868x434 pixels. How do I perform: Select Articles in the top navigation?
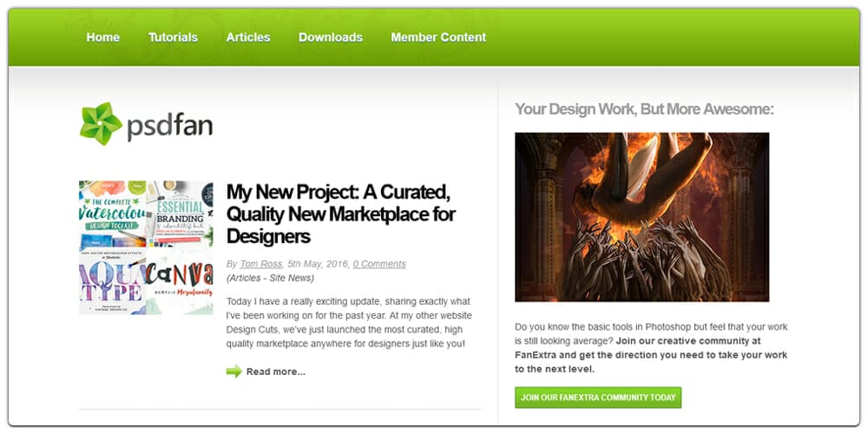pos(248,37)
